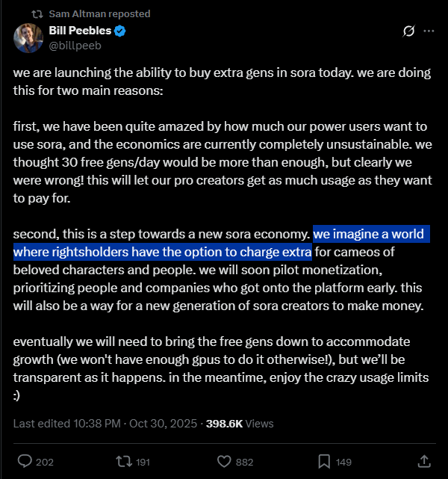The image size is (448, 479).
Task: Open the Bill Peebles display name link
Action: (x=80, y=31)
